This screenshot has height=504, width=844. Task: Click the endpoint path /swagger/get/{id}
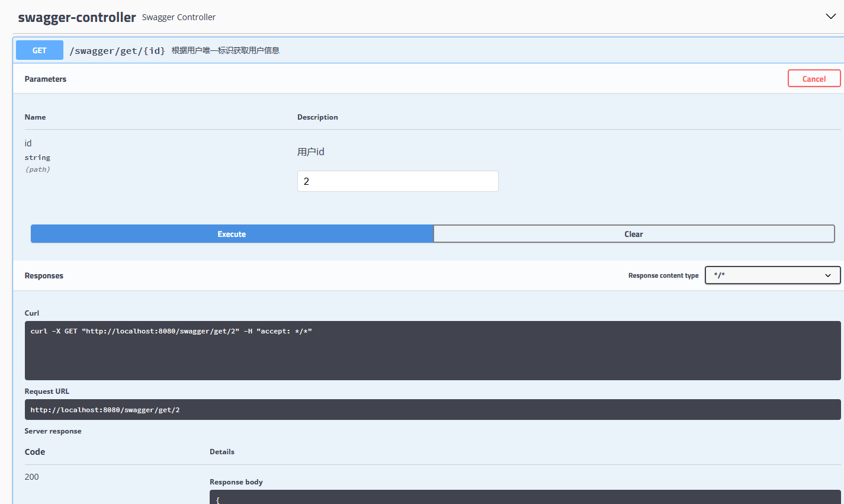click(117, 50)
